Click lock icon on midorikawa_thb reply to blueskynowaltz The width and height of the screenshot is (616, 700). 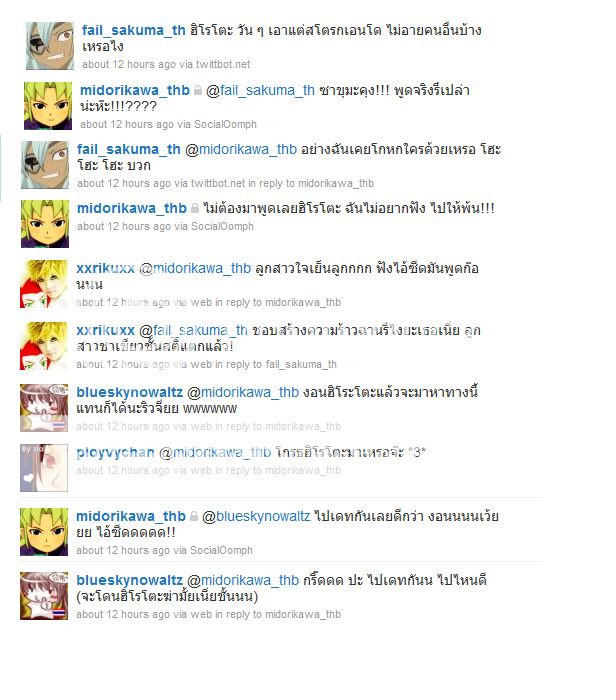pos(194,517)
